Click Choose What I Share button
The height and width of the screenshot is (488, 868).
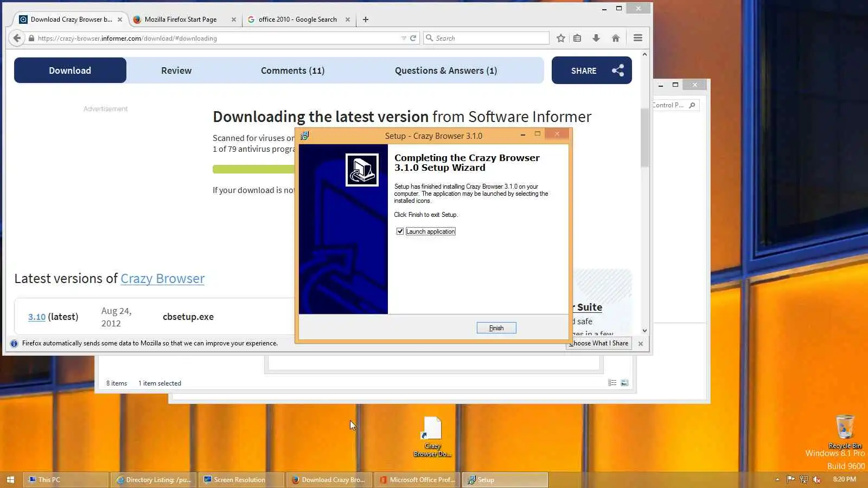[x=599, y=343]
